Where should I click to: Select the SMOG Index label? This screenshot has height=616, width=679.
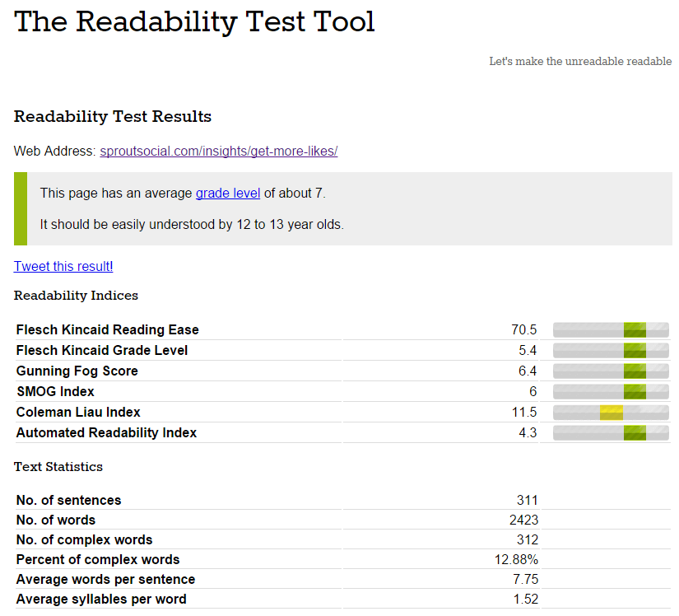click(55, 392)
